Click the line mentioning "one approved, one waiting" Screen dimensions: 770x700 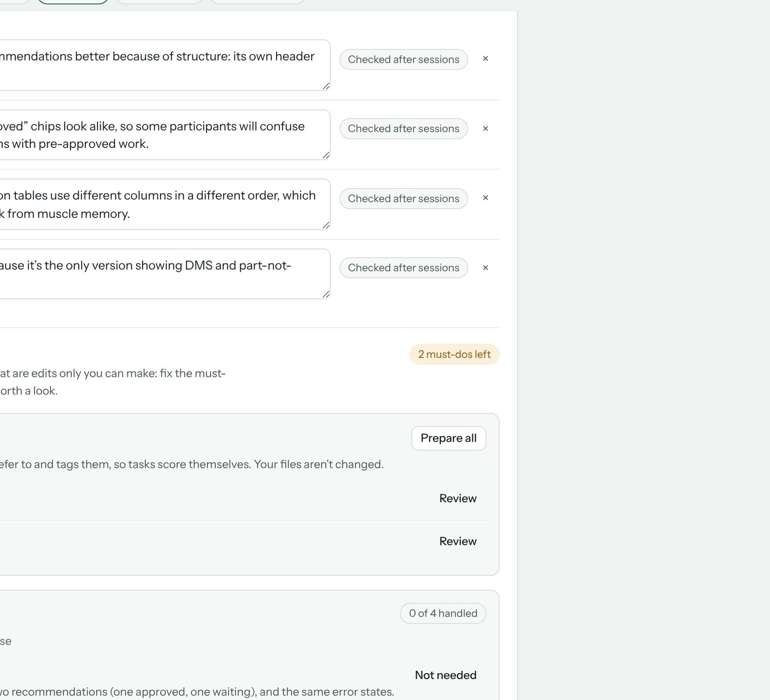click(x=197, y=692)
